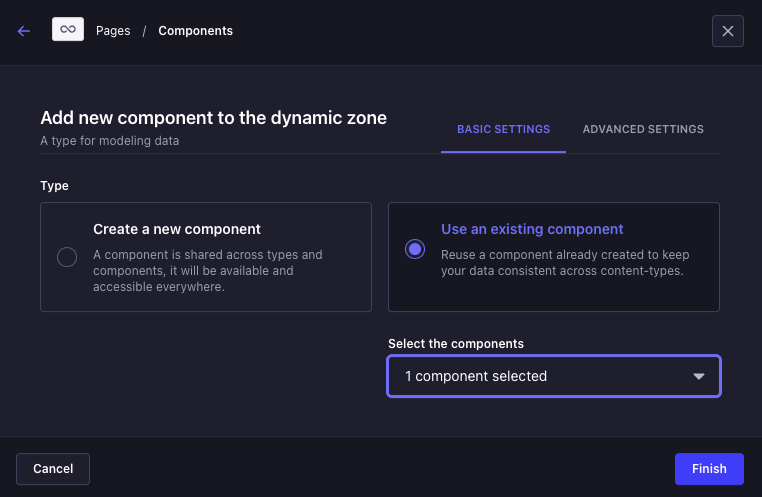762x497 pixels.
Task: Select the 'Create a new component' radio button
Action: point(67,257)
